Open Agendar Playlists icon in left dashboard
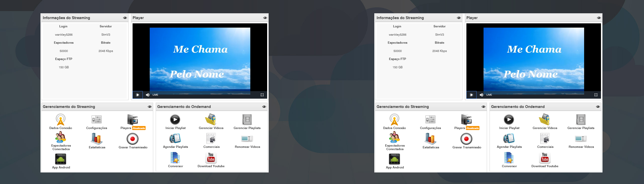 click(175, 138)
